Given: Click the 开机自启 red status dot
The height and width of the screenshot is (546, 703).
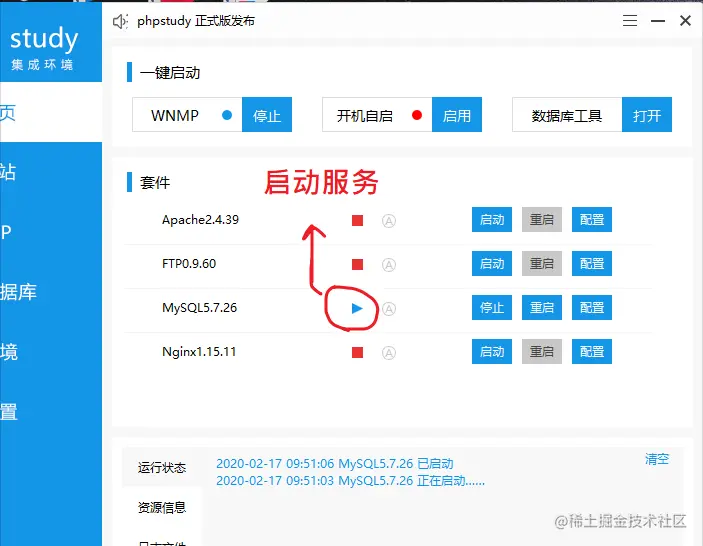Looking at the screenshot, I should tap(417, 115).
